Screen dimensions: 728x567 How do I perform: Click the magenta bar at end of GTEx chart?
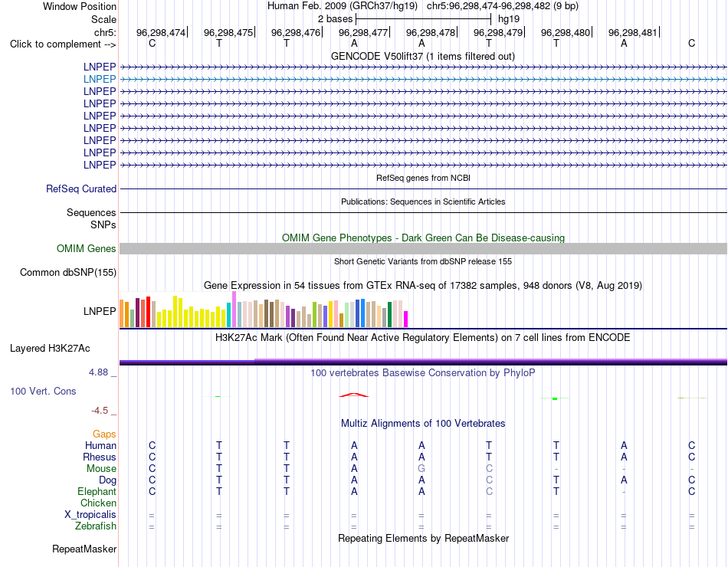(x=406, y=319)
